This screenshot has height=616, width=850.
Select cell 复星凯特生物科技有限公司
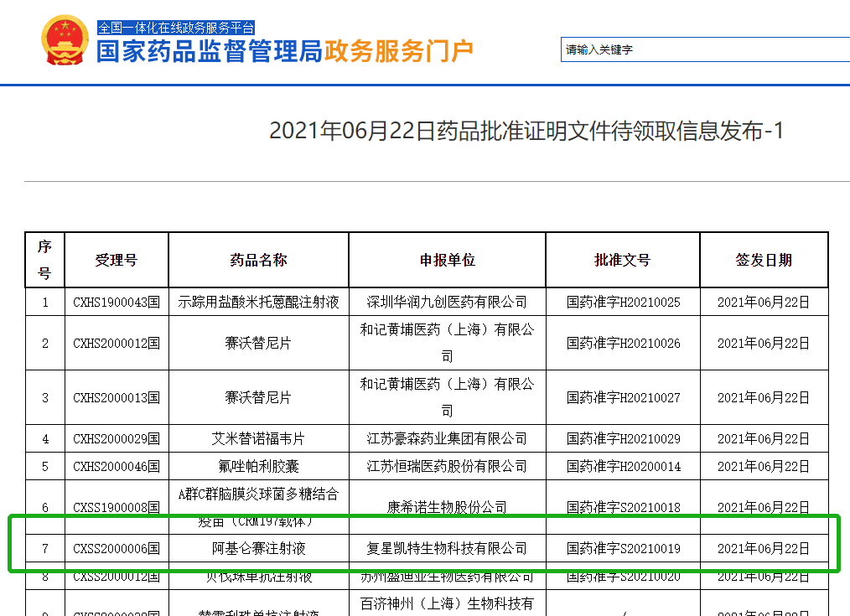(448, 548)
